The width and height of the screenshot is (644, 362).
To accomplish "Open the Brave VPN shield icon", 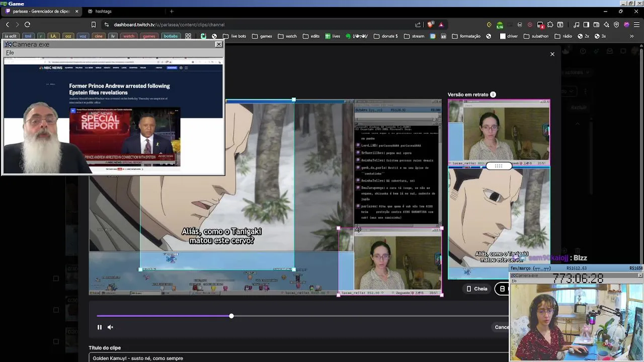I will coord(616,24).
